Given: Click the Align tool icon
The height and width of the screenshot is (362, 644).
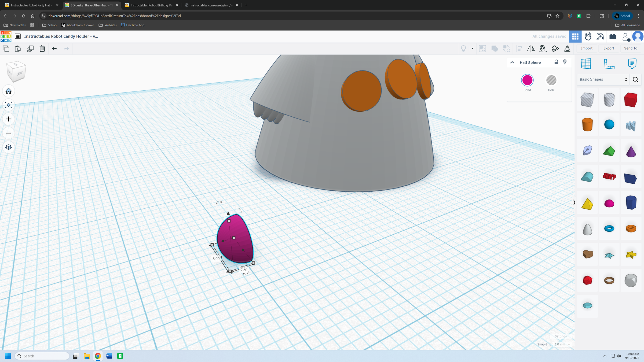Looking at the screenshot, I should tap(519, 49).
